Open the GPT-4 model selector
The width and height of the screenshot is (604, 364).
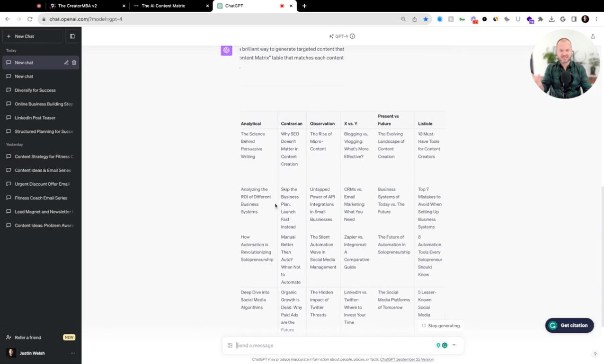coord(342,36)
